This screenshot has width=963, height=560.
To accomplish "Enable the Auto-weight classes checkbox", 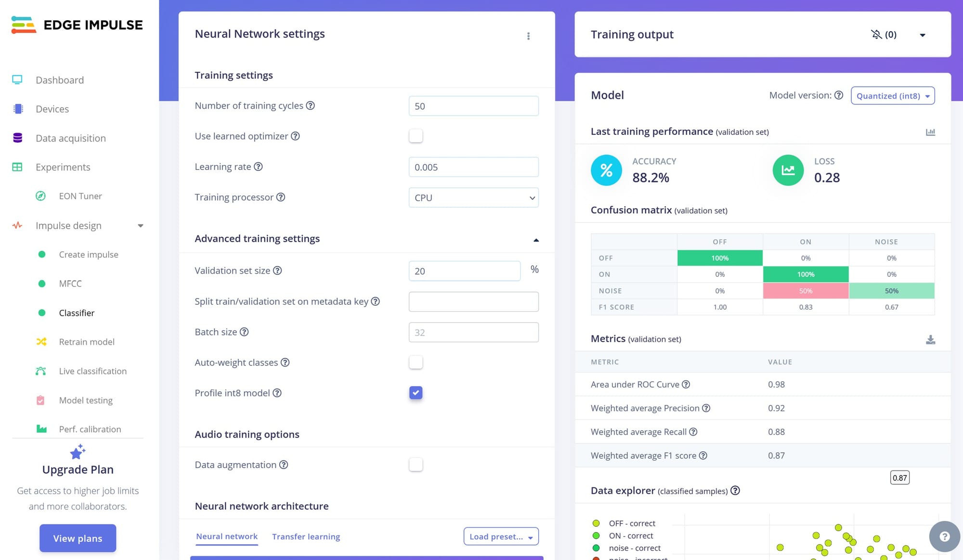I will [416, 362].
